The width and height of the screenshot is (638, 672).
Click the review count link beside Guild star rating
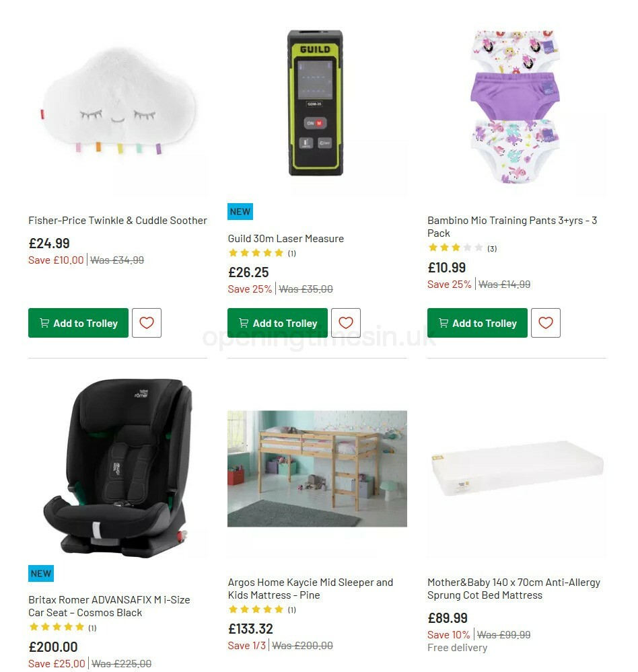click(x=290, y=253)
